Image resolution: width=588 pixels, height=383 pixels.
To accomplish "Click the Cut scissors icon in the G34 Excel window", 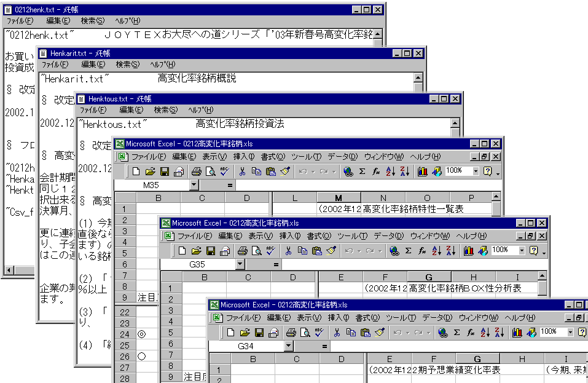I will tap(337, 333).
